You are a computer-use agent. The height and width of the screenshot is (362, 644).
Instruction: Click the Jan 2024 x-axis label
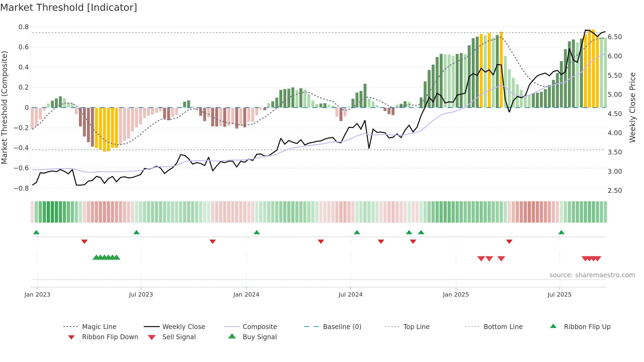click(x=246, y=294)
